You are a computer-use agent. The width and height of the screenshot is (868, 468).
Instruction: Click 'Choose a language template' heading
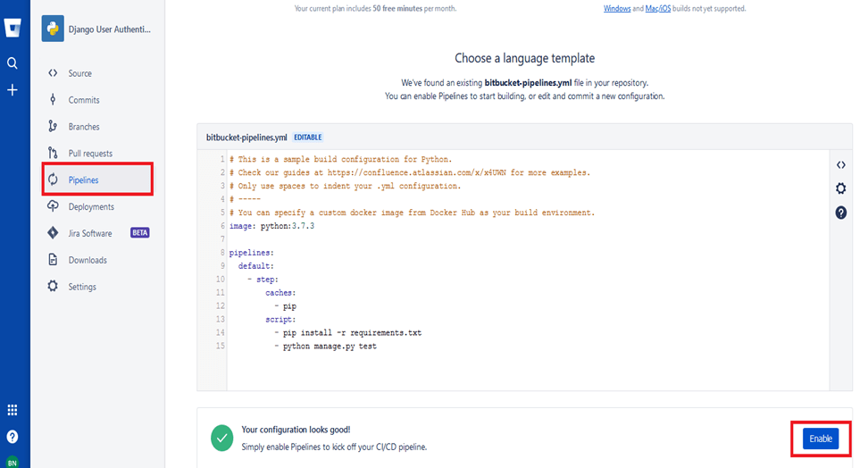coord(525,58)
